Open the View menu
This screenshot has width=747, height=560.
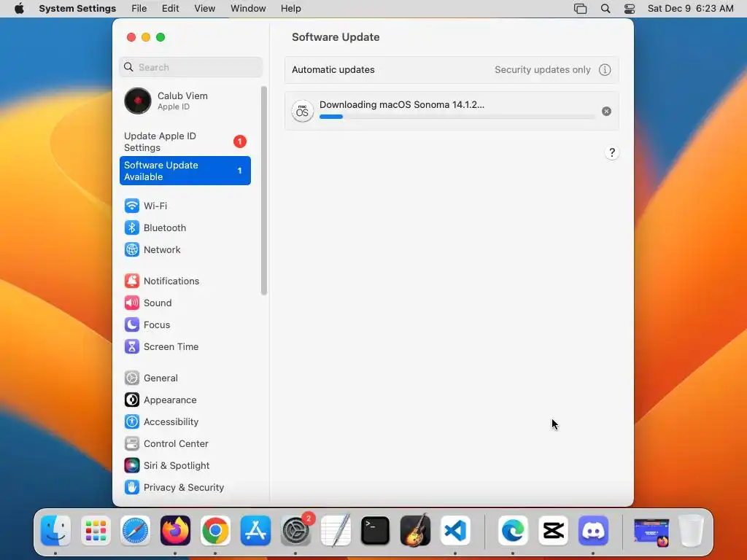[x=204, y=9]
